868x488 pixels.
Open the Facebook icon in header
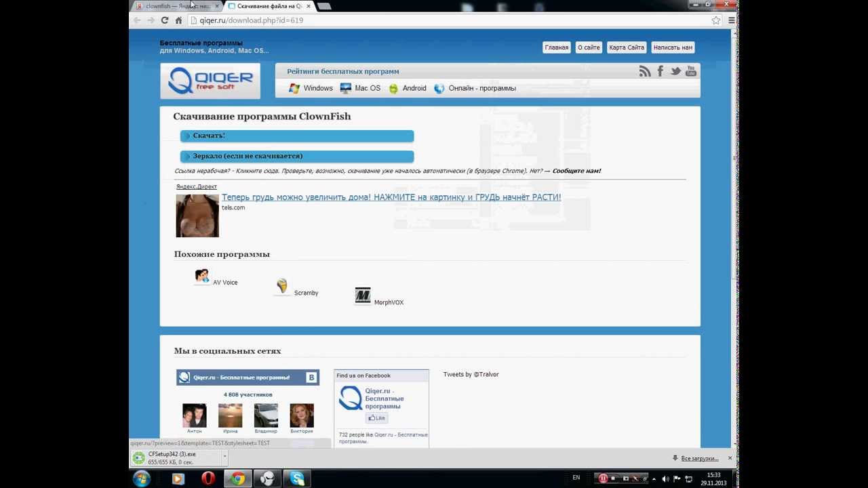coord(660,71)
